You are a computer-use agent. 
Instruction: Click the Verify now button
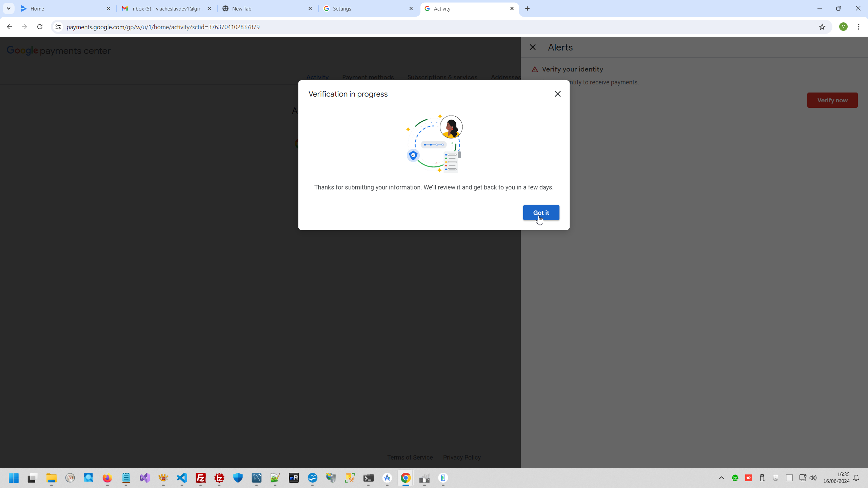(x=832, y=100)
